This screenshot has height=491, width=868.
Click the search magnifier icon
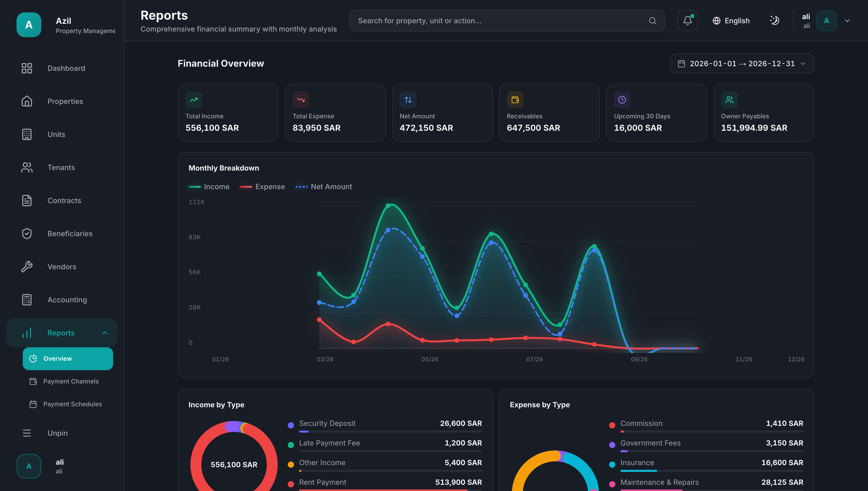click(x=652, y=21)
